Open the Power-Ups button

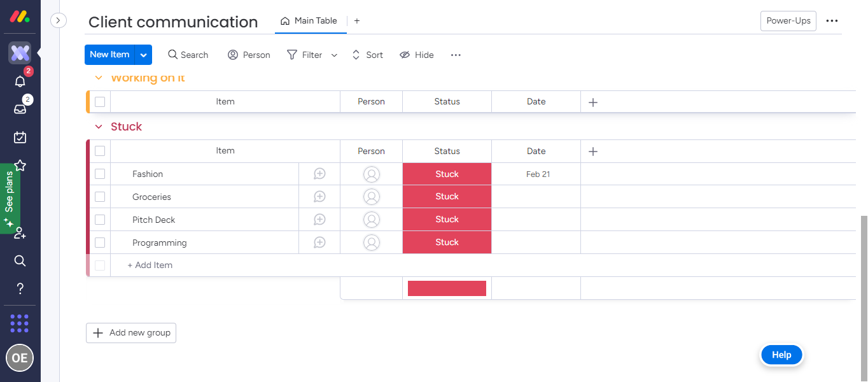pyautogui.click(x=788, y=20)
